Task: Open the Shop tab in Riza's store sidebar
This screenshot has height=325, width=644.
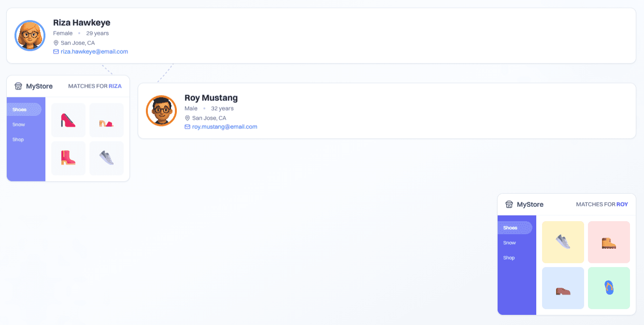Action: click(x=18, y=140)
